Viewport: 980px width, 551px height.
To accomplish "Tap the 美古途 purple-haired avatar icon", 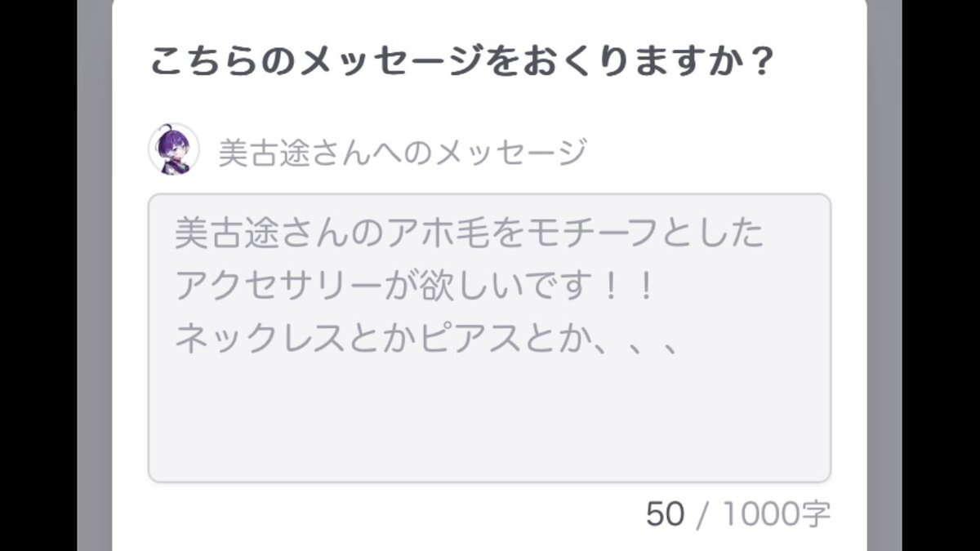I will coord(174,149).
